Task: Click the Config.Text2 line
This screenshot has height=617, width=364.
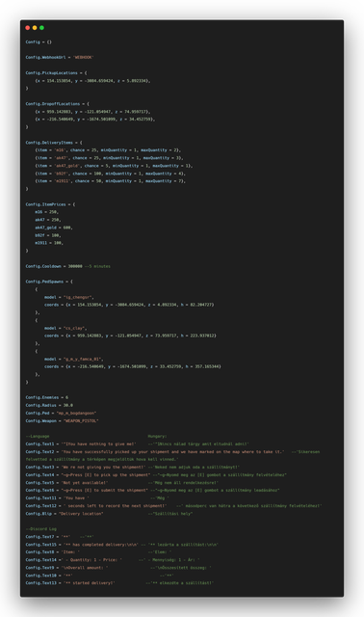Action: [x=173, y=455]
